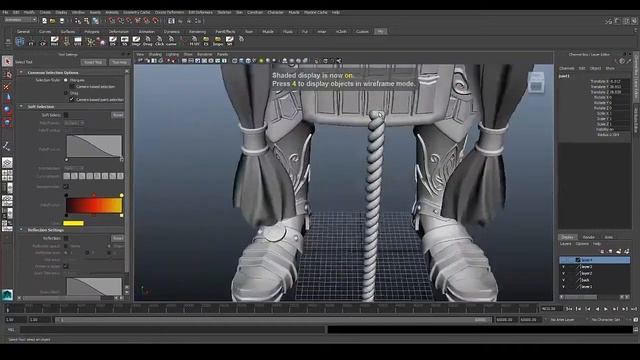Switch to the Render layer tab
Screen dimensions: 640x360
click(589, 237)
